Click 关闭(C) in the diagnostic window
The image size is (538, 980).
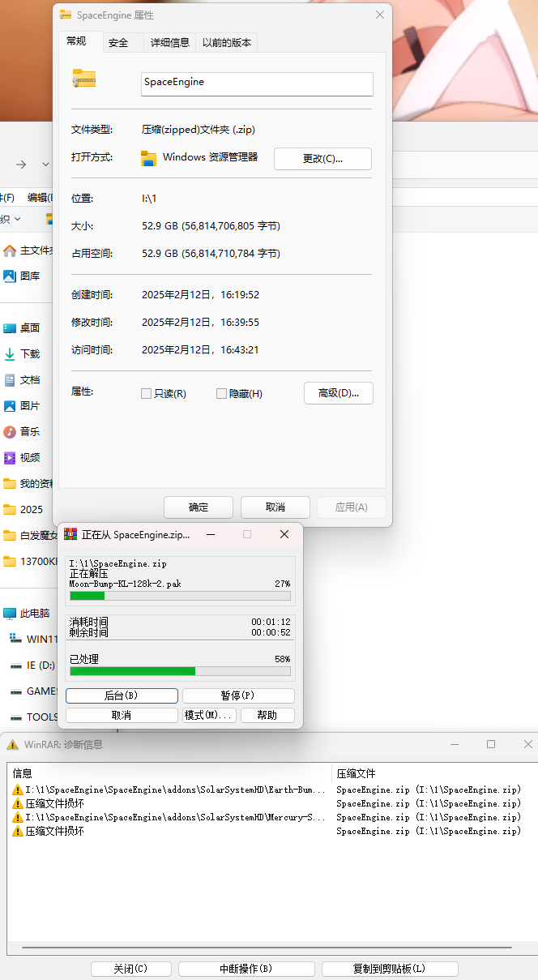131,969
